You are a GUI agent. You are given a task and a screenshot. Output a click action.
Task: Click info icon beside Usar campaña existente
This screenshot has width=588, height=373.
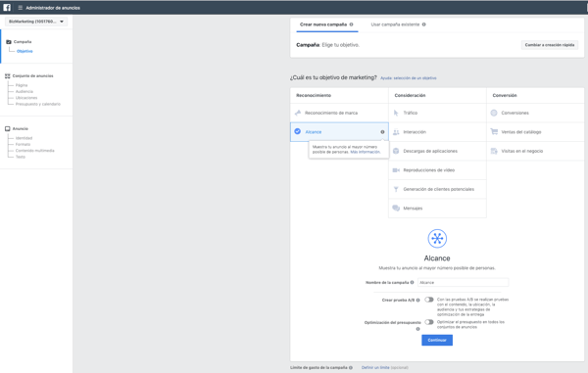pos(424,24)
